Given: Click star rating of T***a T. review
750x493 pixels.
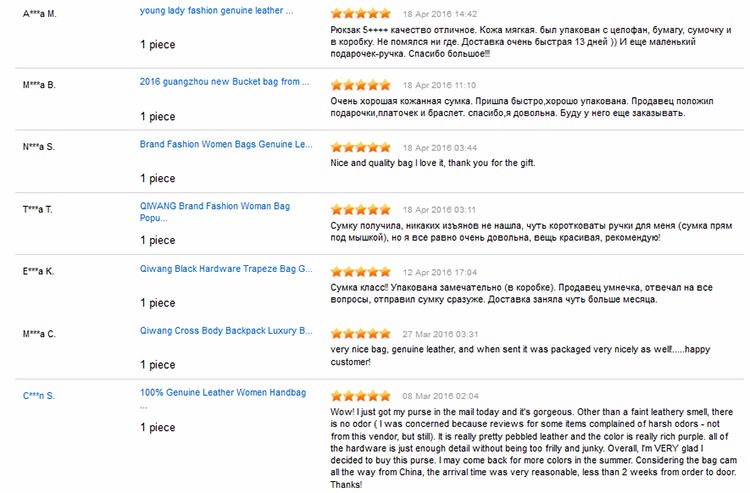Looking at the screenshot, I should (360, 210).
